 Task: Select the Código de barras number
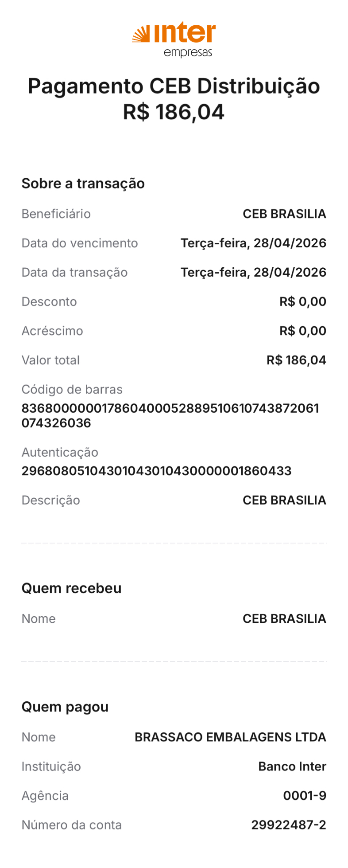(x=170, y=415)
